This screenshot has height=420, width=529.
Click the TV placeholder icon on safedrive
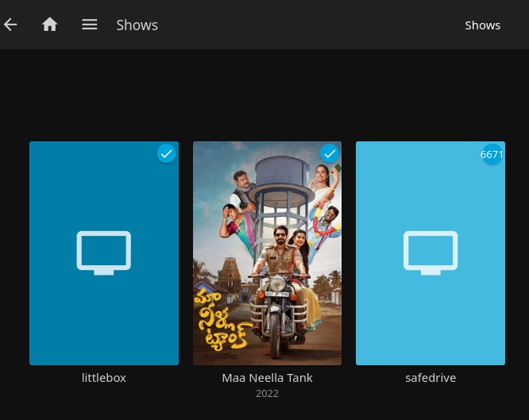(x=430, y=252)
